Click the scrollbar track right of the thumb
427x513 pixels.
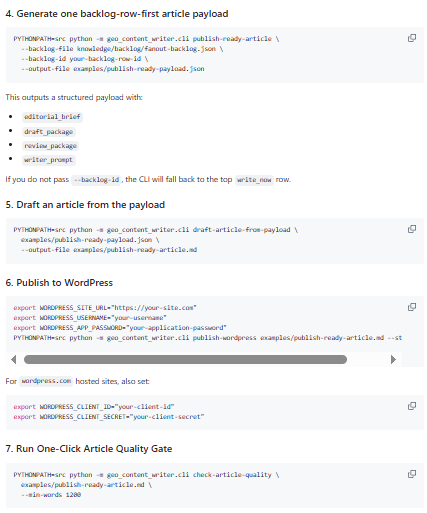click(368, 359)
